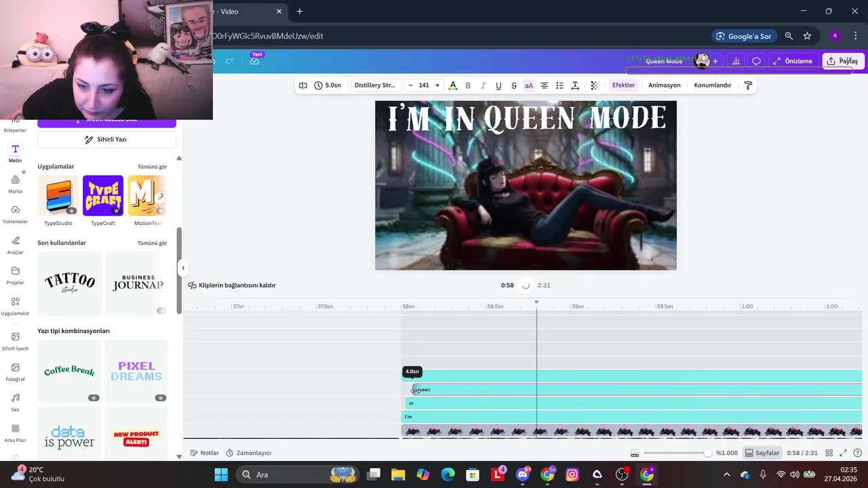This screenshot has height=488, width=868.
Task: Open the comments speech bubble icon
Action: click(756, 61)
